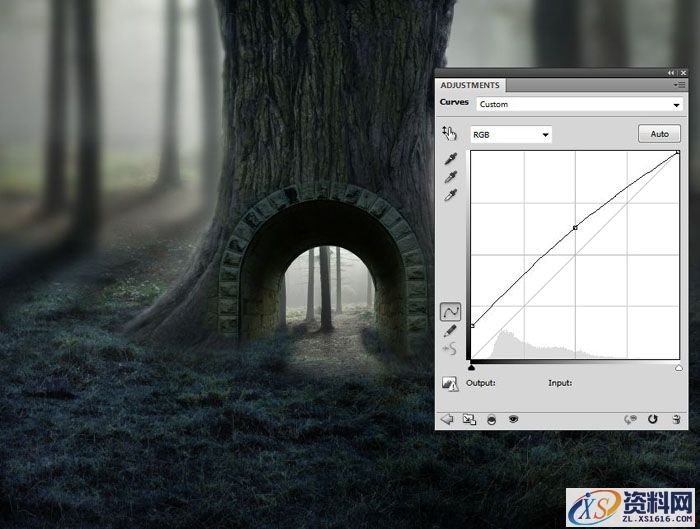Select the pencil draw curve tool

(x=450, y=330)
